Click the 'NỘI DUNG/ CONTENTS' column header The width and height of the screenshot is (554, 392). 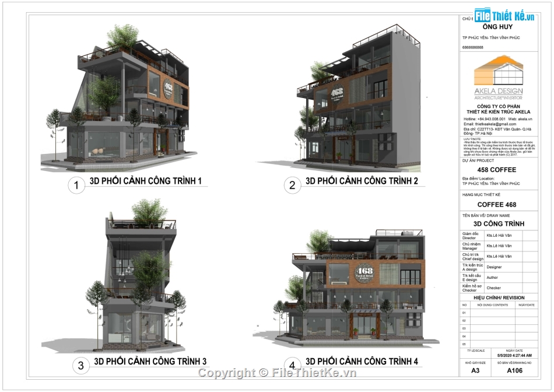point(493,304)
